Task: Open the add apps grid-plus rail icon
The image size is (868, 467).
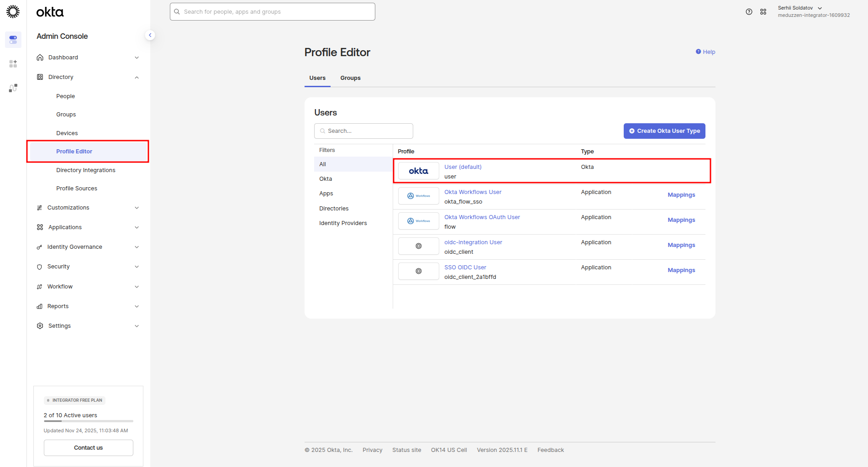Action: (x=13, y=64)
